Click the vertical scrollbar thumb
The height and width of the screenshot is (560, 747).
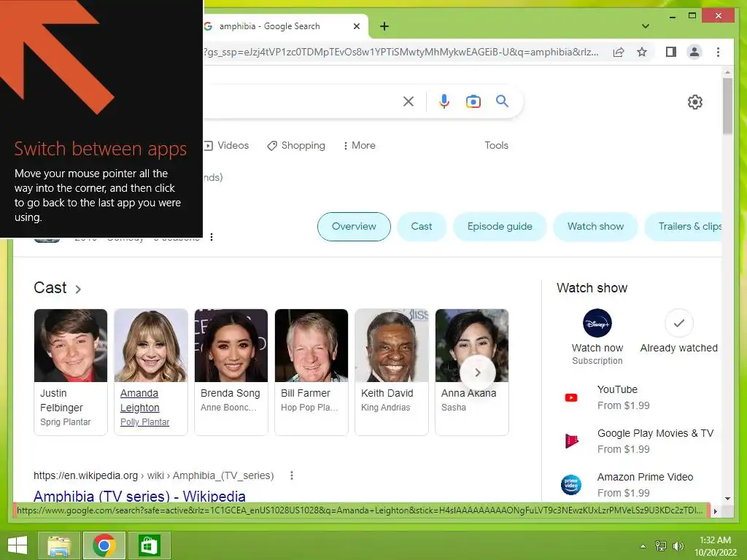click(x=727, y=106)
